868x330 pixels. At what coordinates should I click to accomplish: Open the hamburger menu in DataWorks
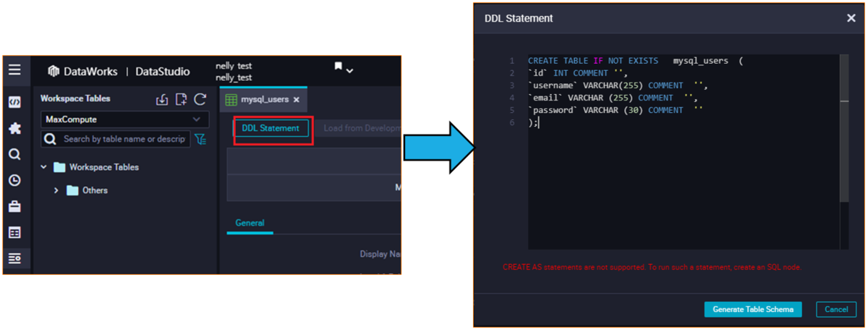click(14, 70)
